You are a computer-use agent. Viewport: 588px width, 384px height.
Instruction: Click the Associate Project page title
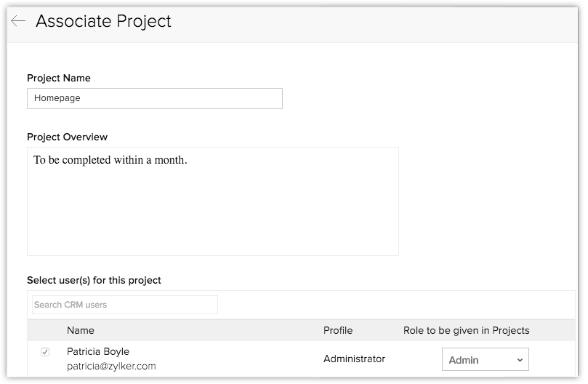pyautogui.click(x=103, y=21)
